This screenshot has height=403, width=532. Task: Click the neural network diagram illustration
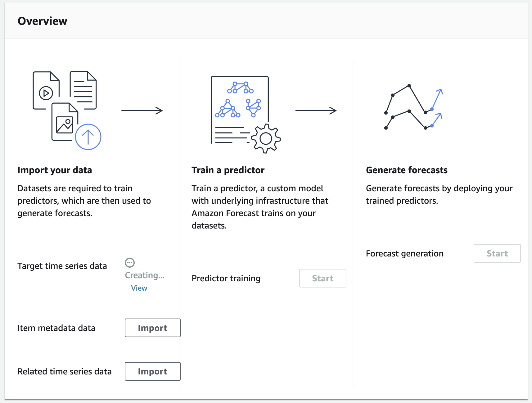coord(239,100)
